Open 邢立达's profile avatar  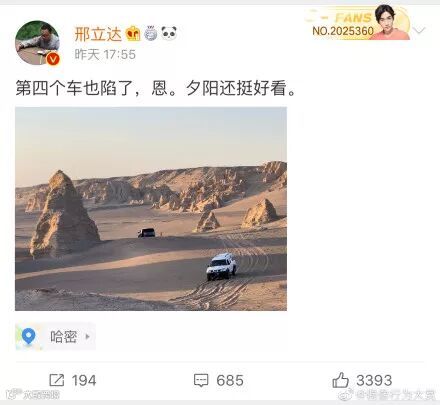[x=37, y=43]
